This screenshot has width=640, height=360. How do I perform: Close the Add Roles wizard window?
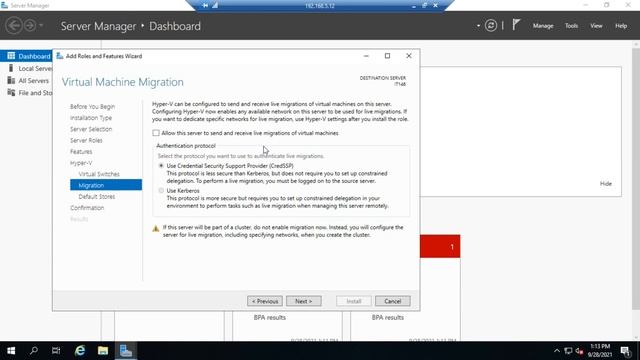coord(409,56)
